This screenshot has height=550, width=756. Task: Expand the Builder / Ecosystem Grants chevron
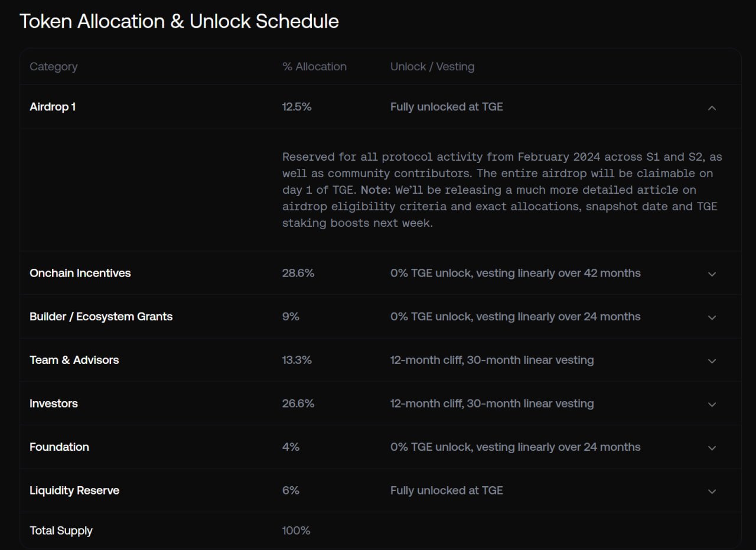[x=712, y=317]
